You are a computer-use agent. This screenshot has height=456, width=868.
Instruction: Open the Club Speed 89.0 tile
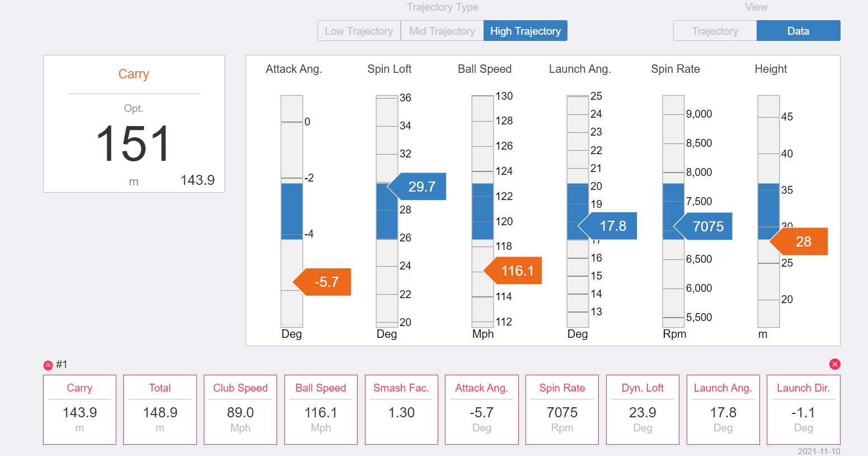(240, 410)
